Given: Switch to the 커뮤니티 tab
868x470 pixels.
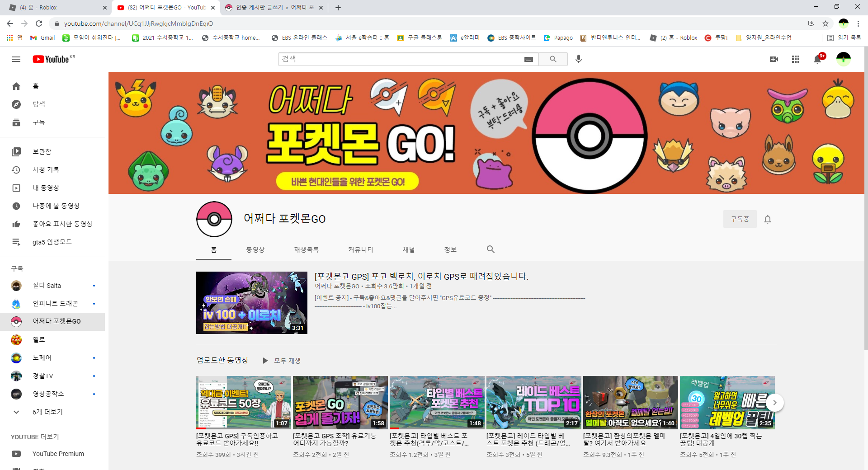Looking at the screenshot, I should click(x=360, y=249).
